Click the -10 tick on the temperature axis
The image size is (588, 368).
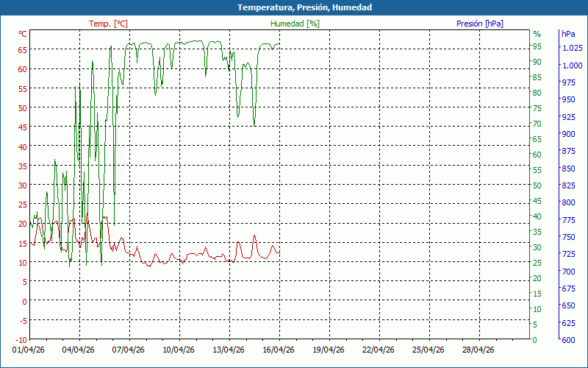[21, 339]
